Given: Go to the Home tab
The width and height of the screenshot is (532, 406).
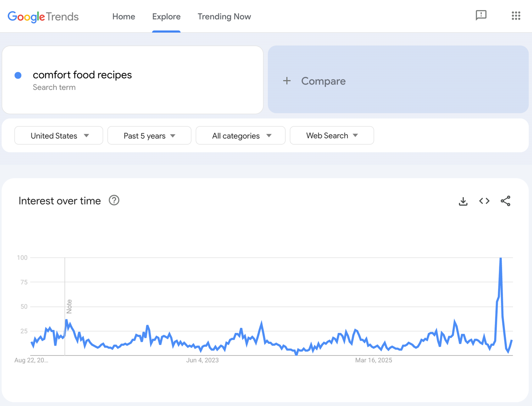Looking at the screenshot, I should [x=124, y=17].
